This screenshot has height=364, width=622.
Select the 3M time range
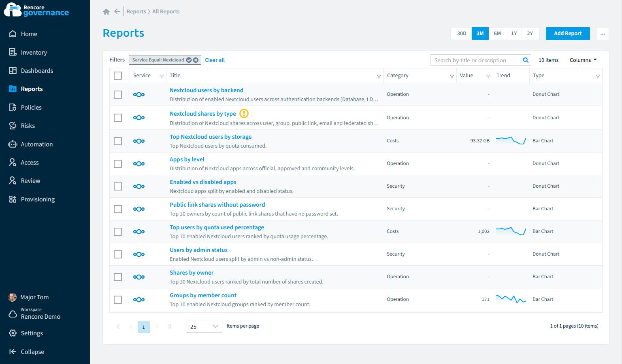(480, 34)
